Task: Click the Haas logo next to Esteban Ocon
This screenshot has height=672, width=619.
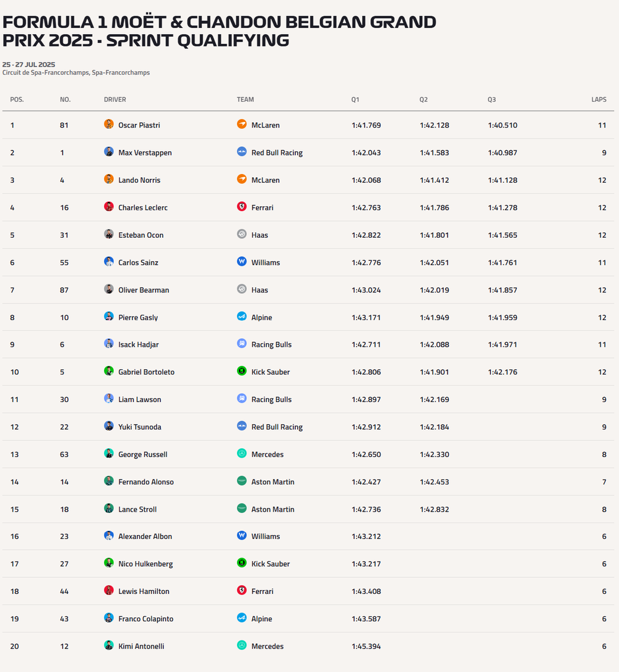Action: click(241, 234)
